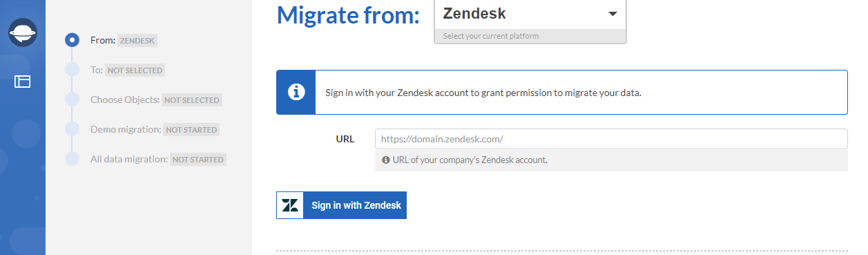Select the All data migration step circle
The height and width of the screenshot is (255, 868).
pyautogui.click(x=72, y=159)
